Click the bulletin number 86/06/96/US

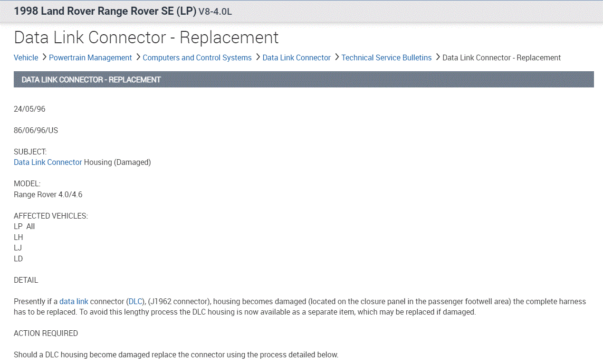click(36, 130)
